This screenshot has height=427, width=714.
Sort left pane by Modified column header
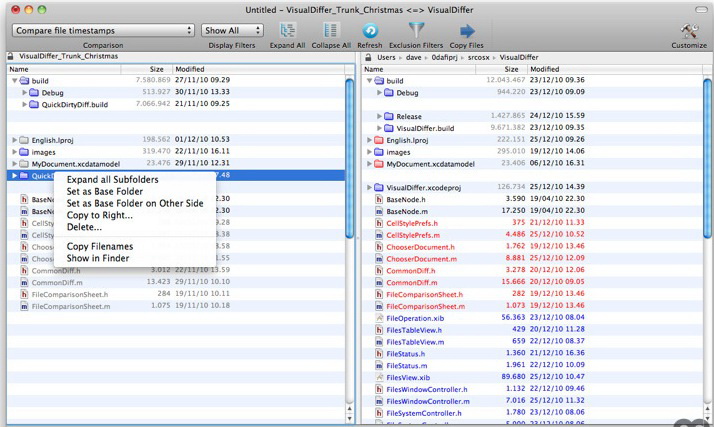[190, 69]
